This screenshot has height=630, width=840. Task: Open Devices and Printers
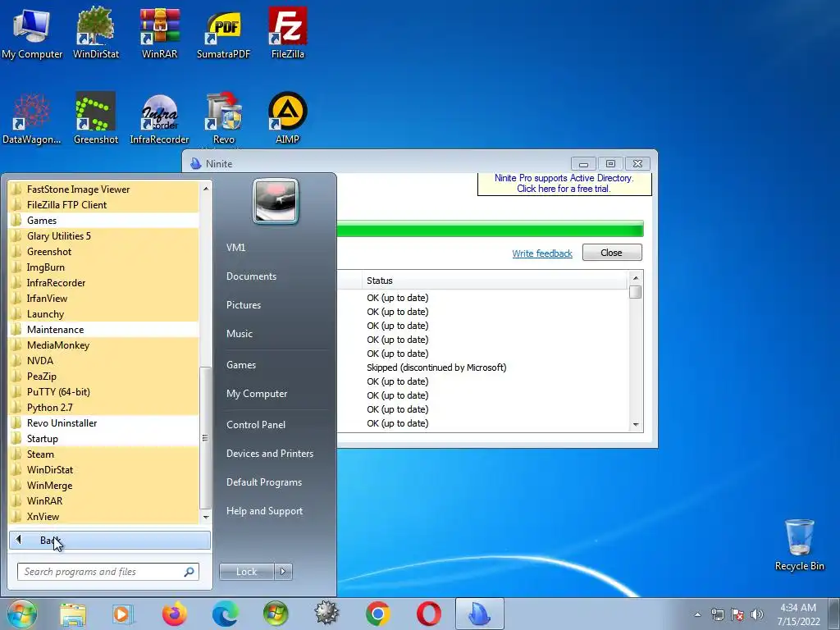coord(270,453)
